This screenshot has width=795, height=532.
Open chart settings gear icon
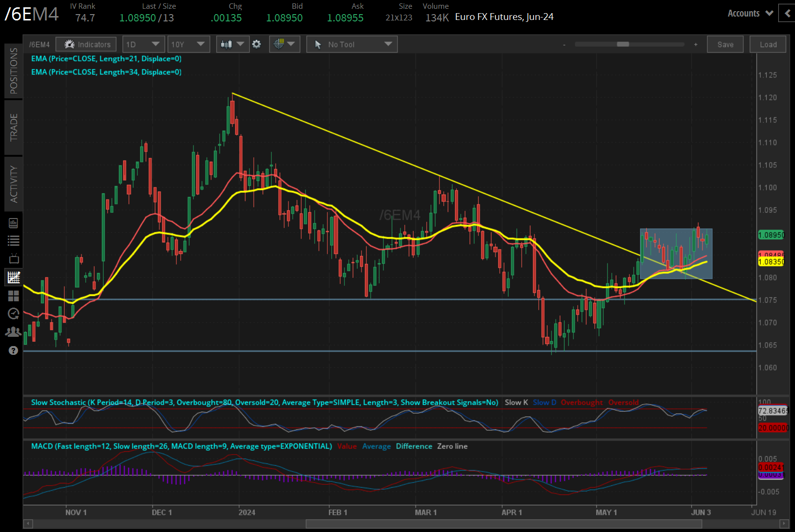(257, 44)
